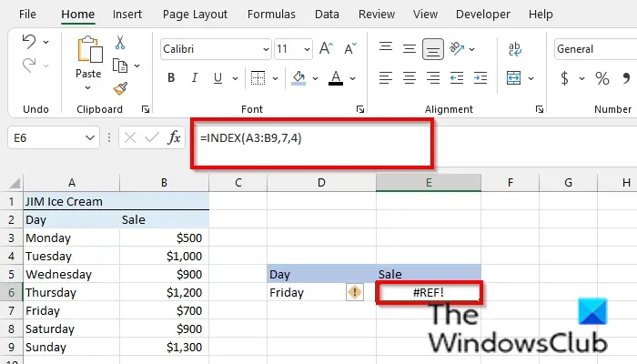Click the Cut scissors icon

point(120,42)
